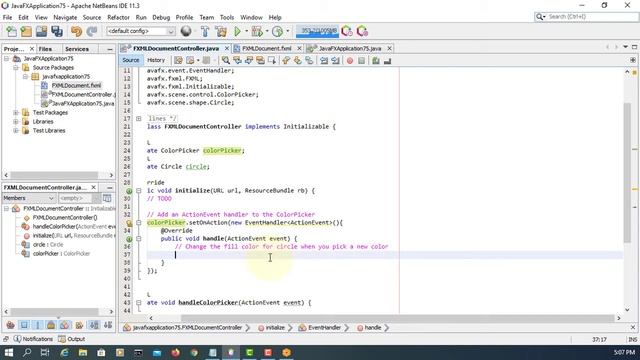The width and height of the screenshot is (640, 360).
Task: Click the editor vertical scrollbar
Action: coord(627,173)
